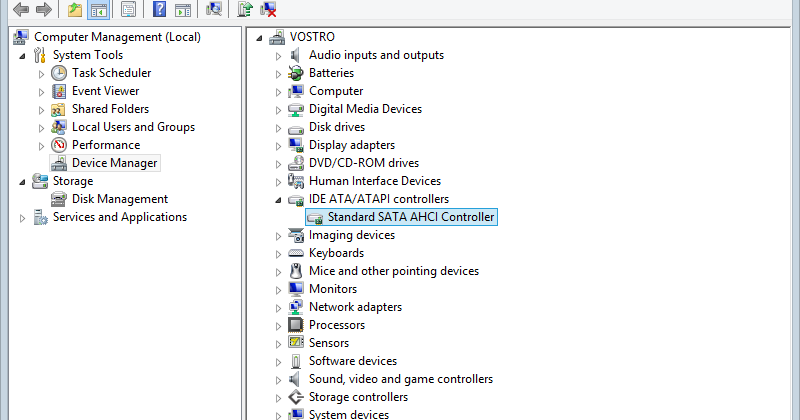
Task: Select Computer Management (Local) root node
Action: [117, 37]
